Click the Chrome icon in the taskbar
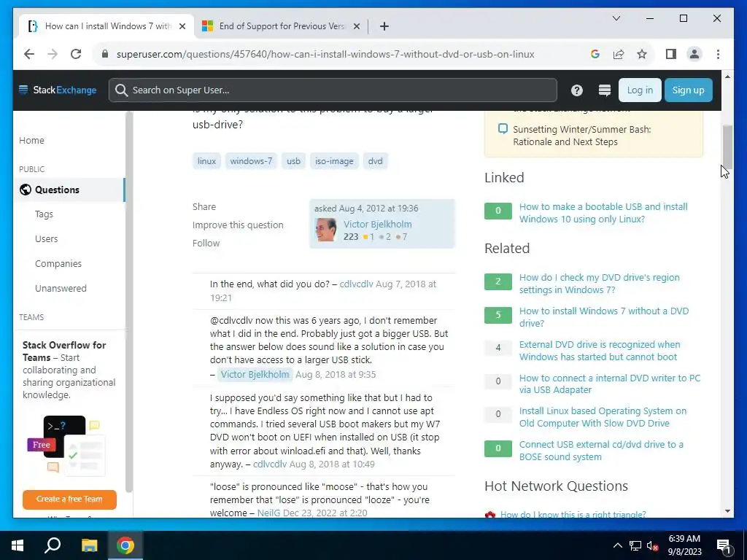This screenshot has height=560, width=747. point(125,545)
